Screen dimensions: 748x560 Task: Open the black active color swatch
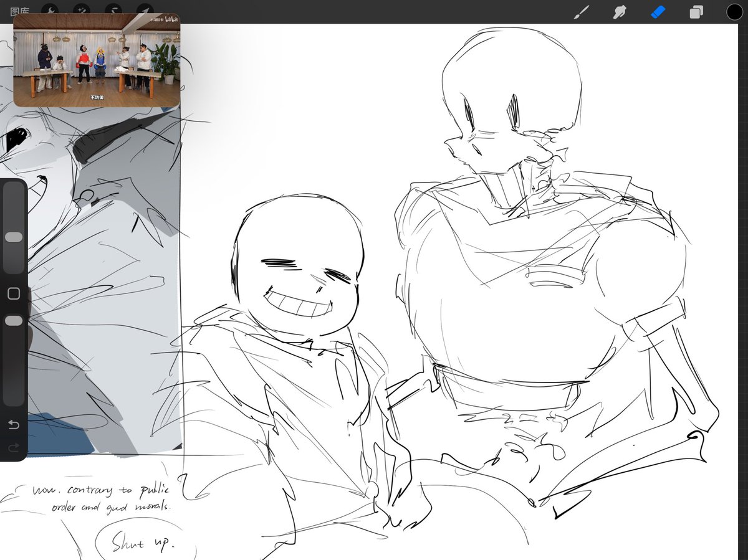coord(734,12)
